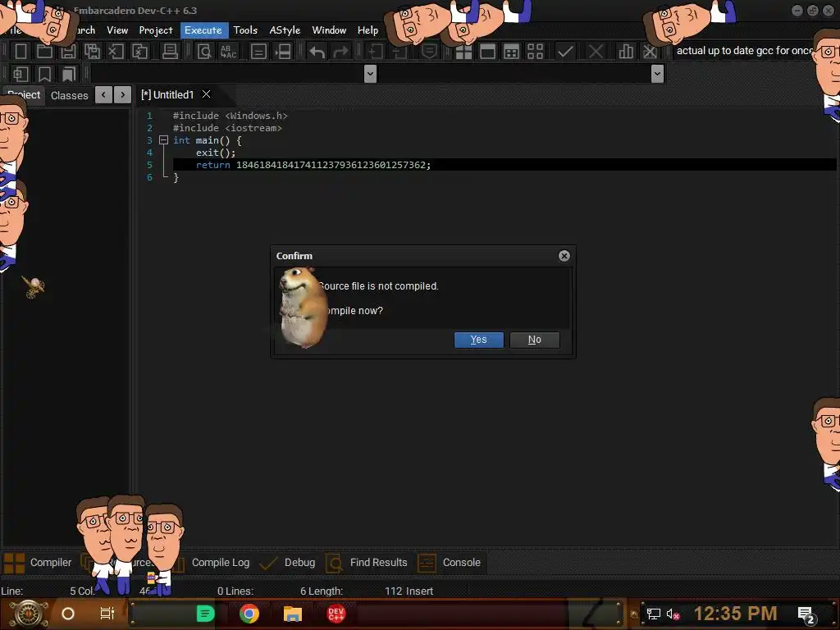840x630 pixels.
Task: Select the Untitled1 editor tab
Action: 167,95
